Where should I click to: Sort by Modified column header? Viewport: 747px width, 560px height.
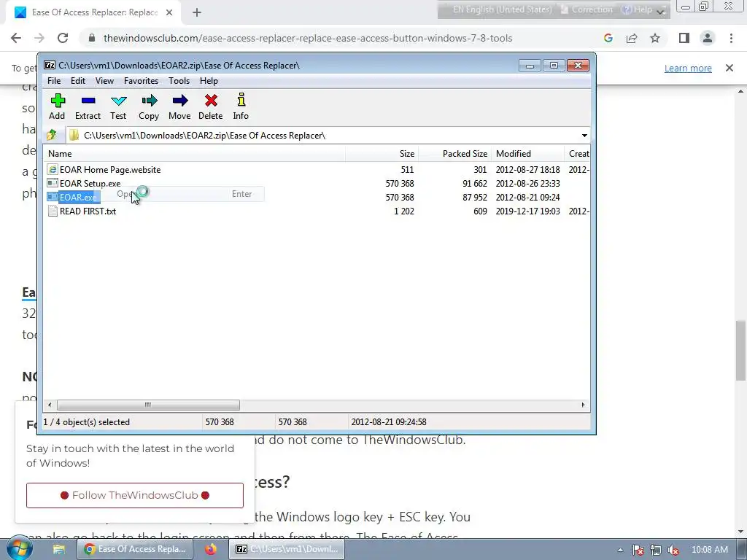(x=528, y=154)
